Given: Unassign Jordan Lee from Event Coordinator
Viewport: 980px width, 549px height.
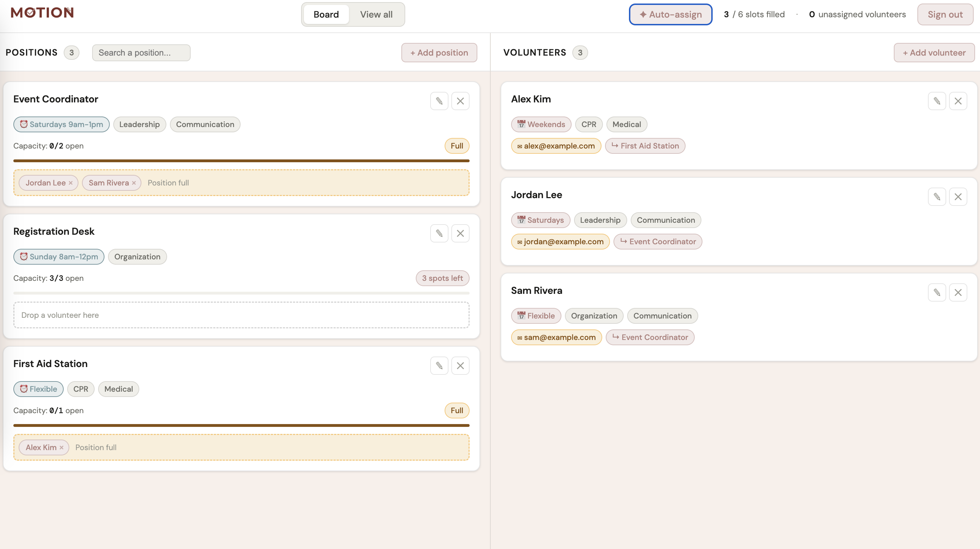Looking at the screenshot, I should 71,183.
